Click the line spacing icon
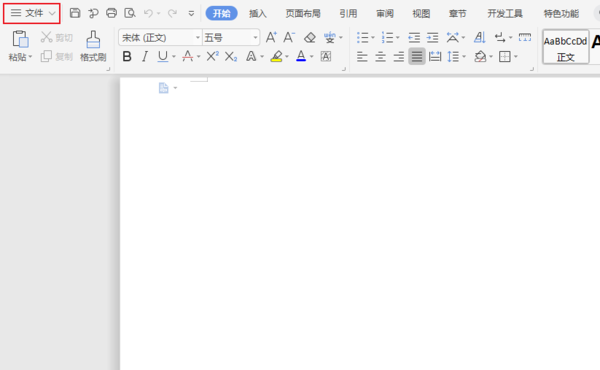 tap(453, 57)
